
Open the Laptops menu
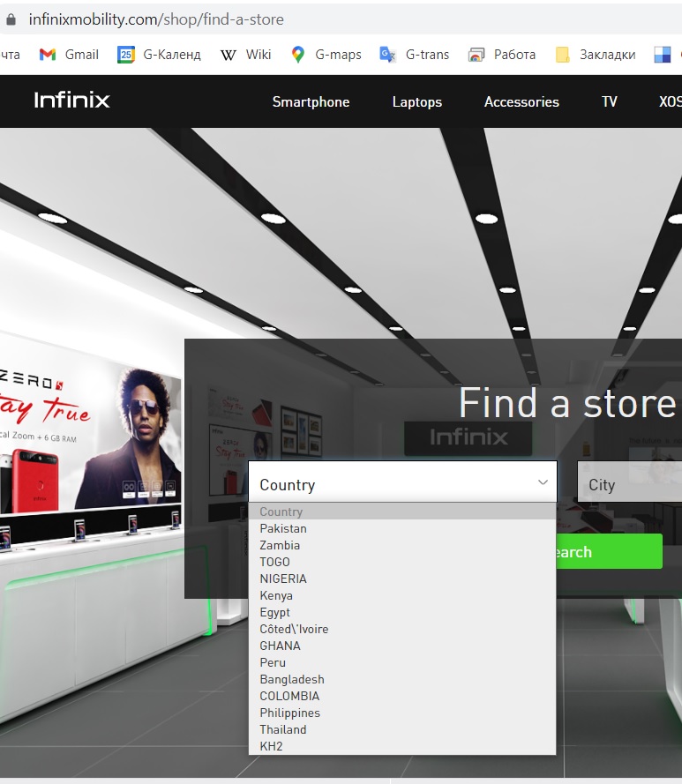pyautogui.click(x=416, y=102)
